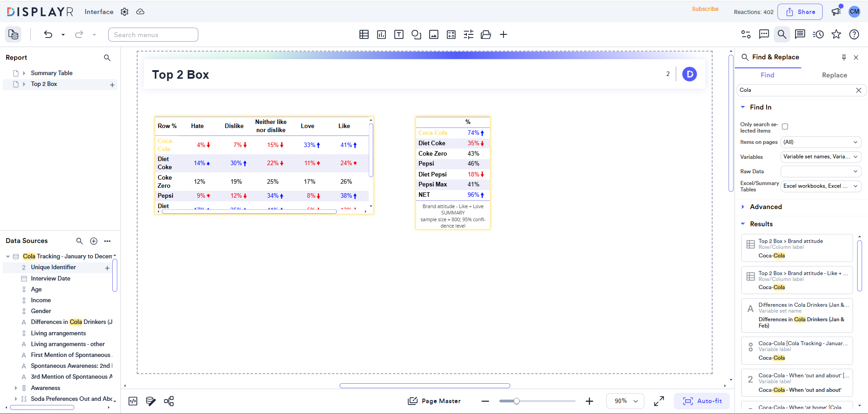The image size is (868, 414).
Task: Open the version history icon
Action: 818,34
